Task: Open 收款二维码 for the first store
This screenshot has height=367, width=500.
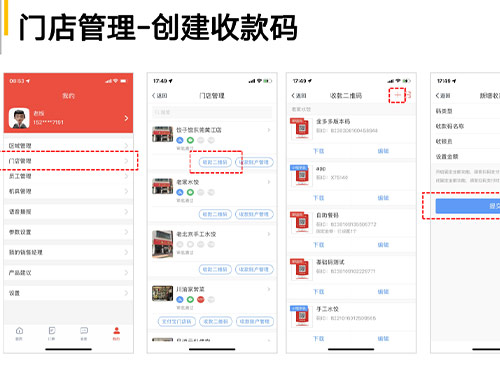Action: tap(215, 162)
